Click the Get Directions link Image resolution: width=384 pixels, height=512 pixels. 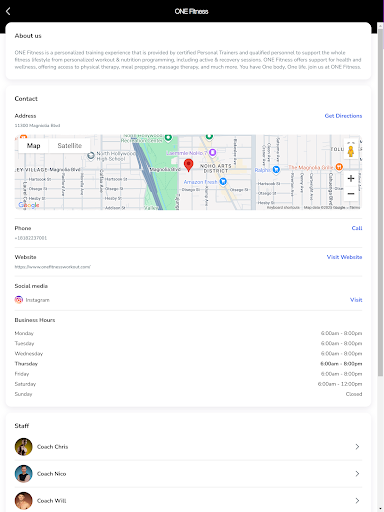pyautogui.click(x=343, y=116)
